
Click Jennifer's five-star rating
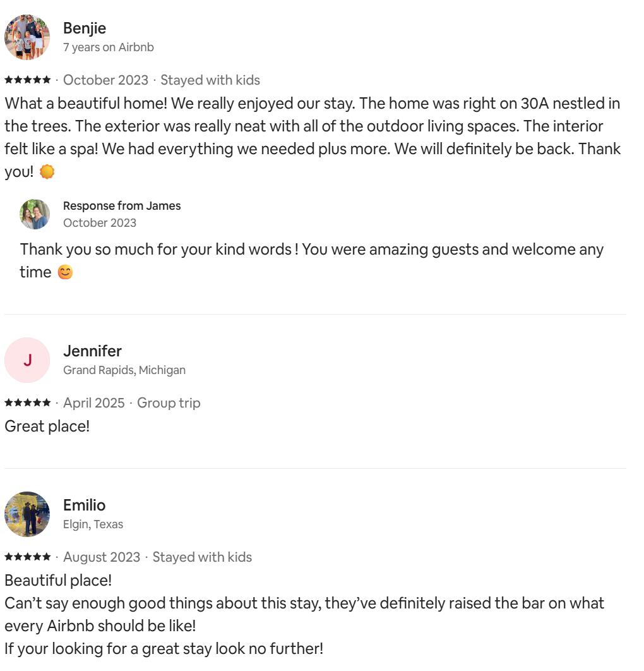(27, 402)
